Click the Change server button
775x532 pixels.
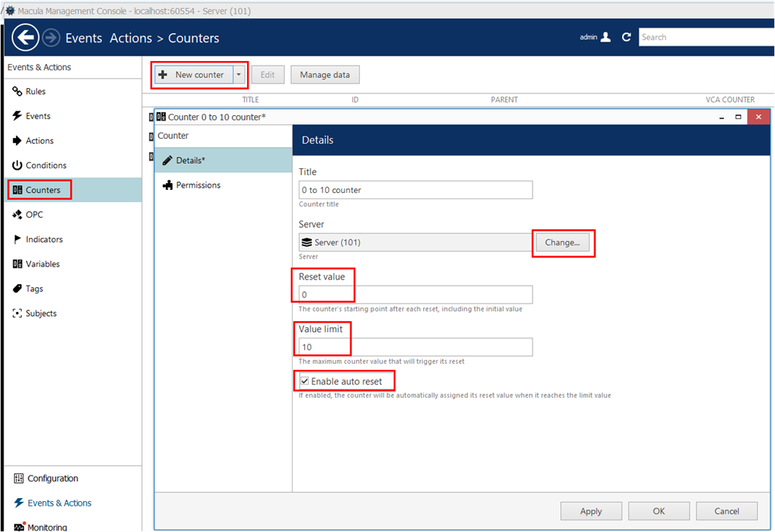coord(562,242)
